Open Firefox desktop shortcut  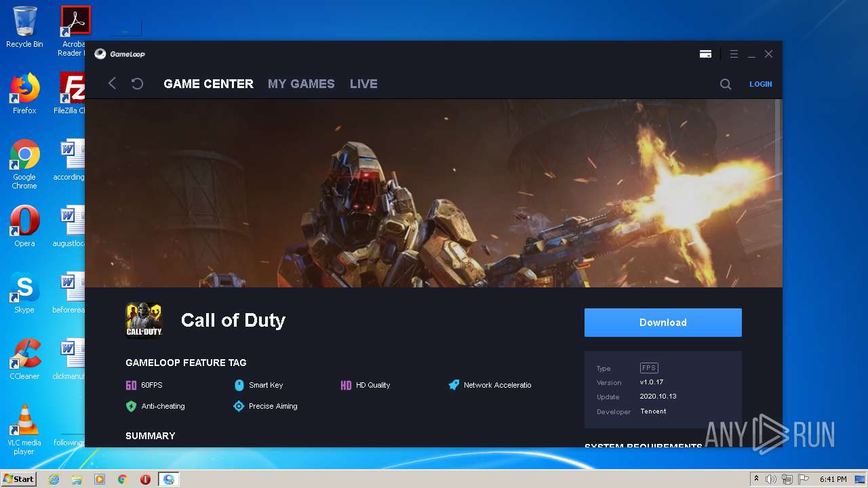[x=24, y=94]
